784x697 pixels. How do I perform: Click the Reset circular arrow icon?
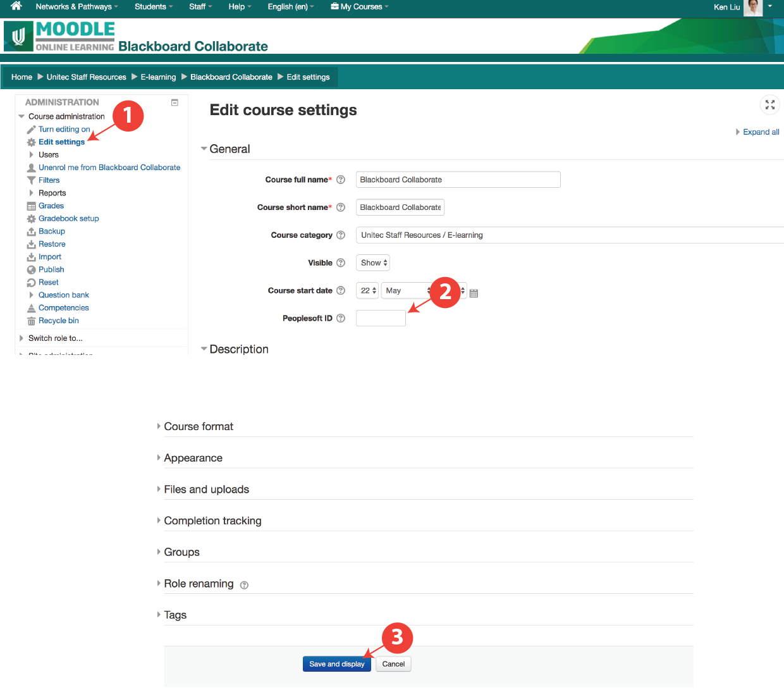click(31, 283)
